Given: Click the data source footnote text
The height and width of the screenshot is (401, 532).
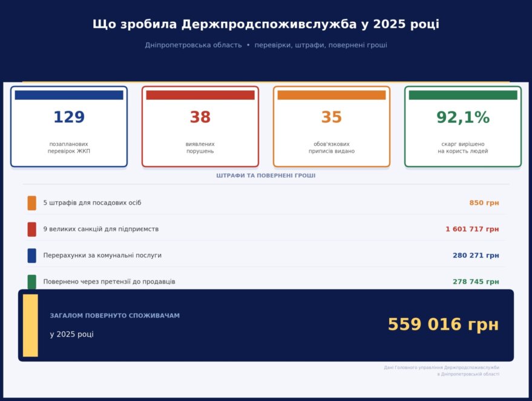Looking at the screenshot, I should point(441,371).
